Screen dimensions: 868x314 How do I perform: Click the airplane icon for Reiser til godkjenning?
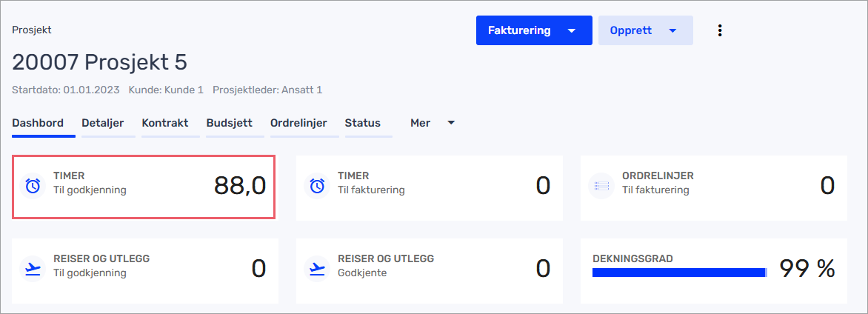(33, 270)
